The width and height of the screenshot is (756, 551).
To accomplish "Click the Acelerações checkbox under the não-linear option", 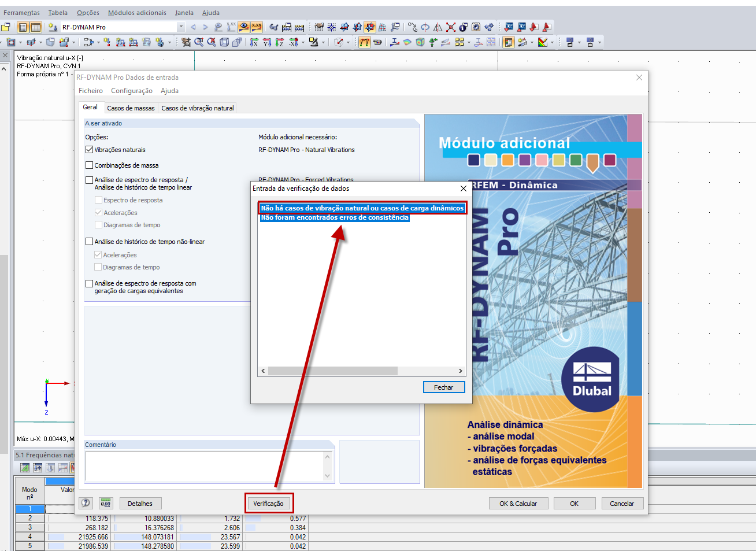I will click(x=98, y=255).
